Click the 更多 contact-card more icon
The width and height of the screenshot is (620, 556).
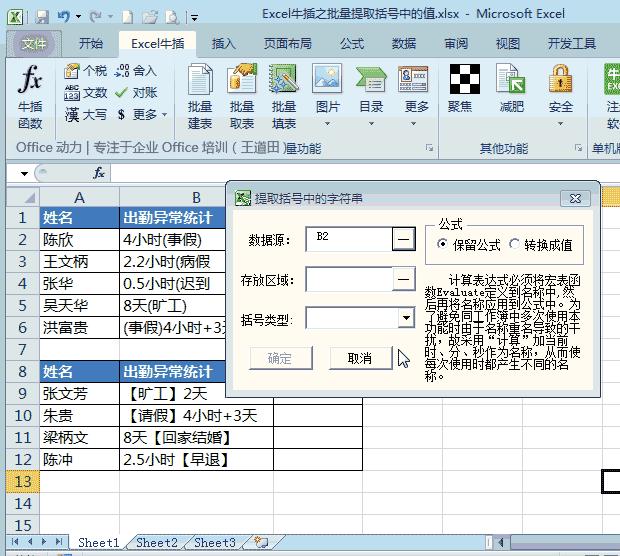pyautogui.click(x=413, y=79)
